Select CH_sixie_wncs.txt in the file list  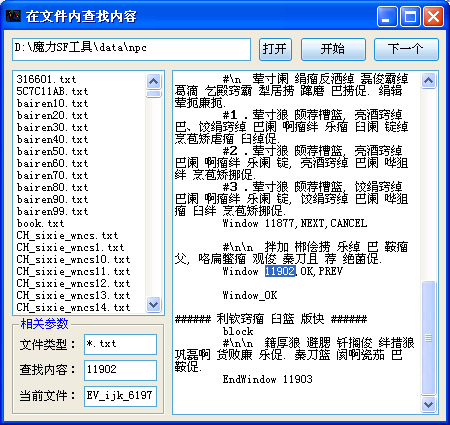point(67,235)
